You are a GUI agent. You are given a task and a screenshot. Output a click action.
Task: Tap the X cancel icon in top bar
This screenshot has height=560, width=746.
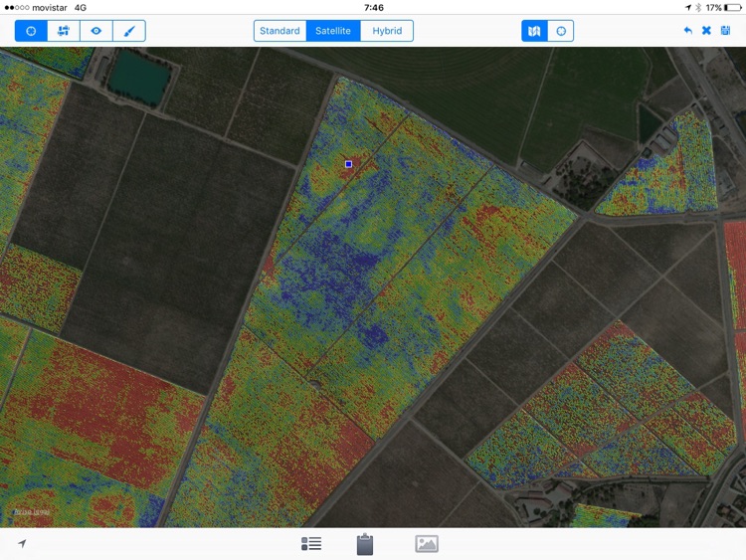pyautogui.click(x=706, y=31)
